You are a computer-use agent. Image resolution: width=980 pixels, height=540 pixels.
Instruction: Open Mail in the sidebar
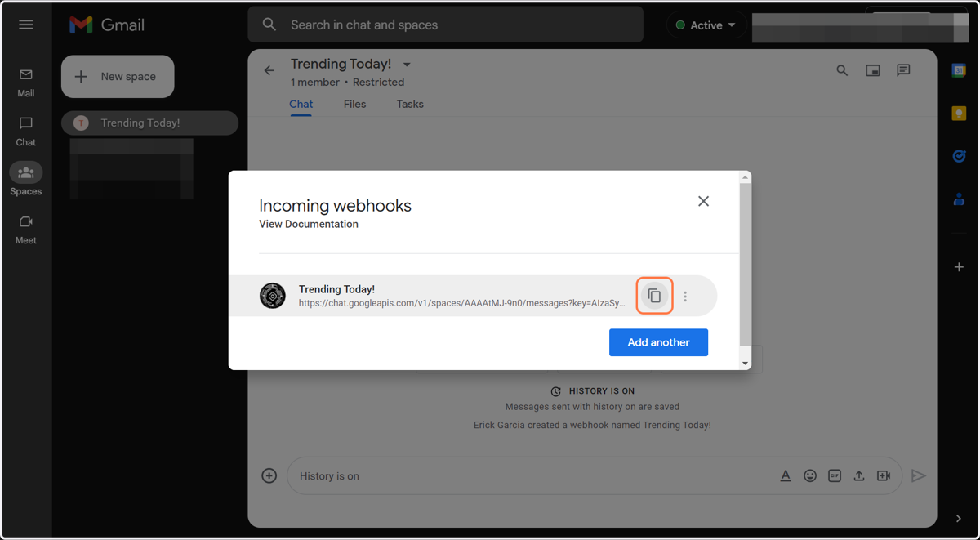[26, 83]
